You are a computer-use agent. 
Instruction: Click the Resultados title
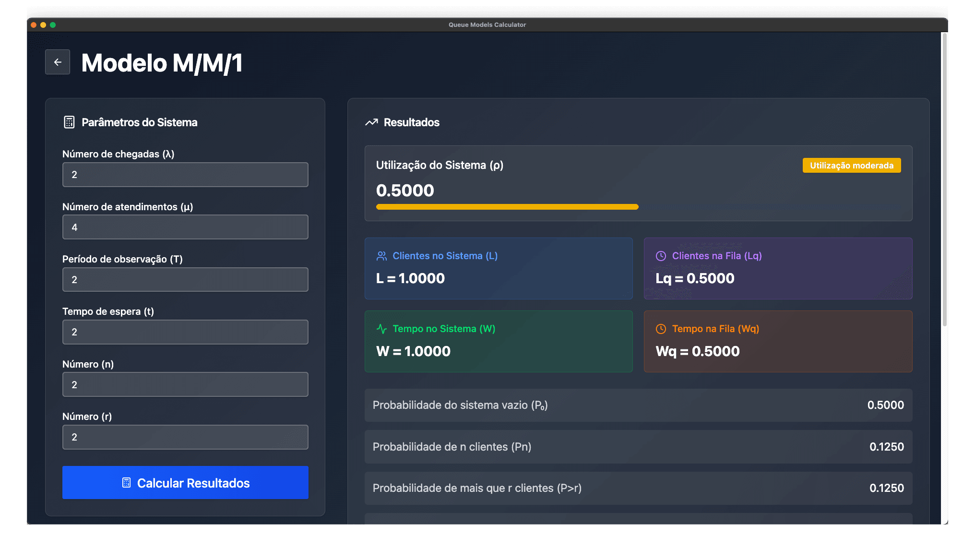coord(412,122)
